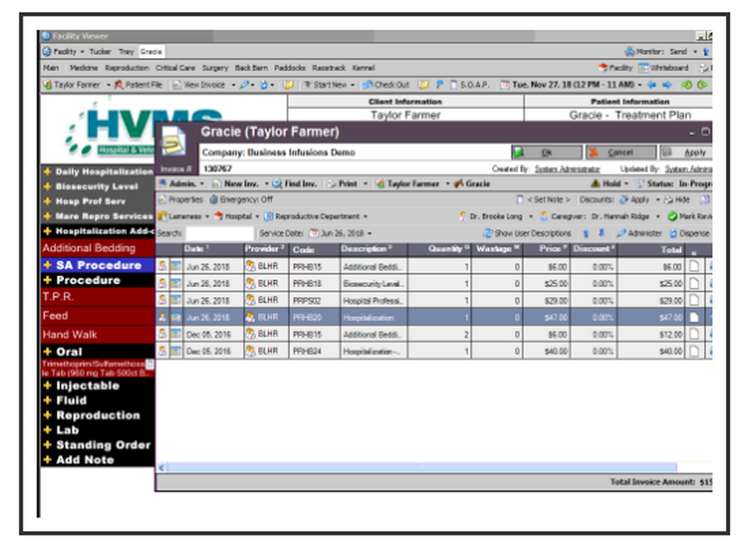Open the Properties icon on the invoice toolbar
This screenshot has width=756, height=553.
[x=163, y=199]
